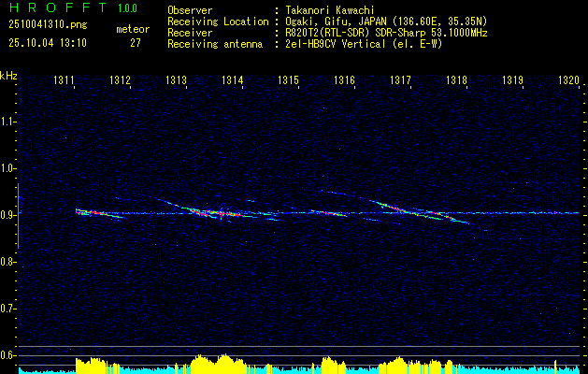Click the timestamp 25.10.04 13:10
Screen dimensions: 588x374
pos(48,43)
